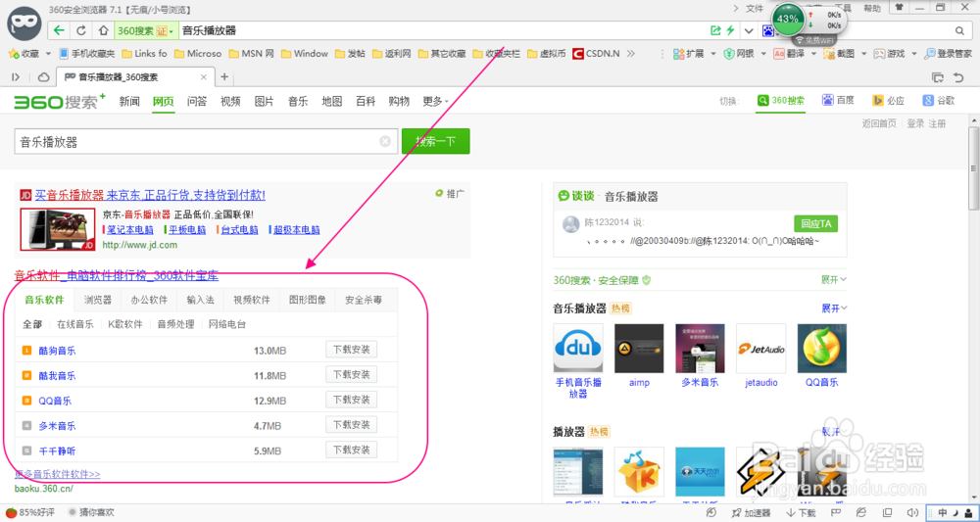This screenshot has height=522, width=980.
Task: Click the 登录管家 login manager icon
Action: click(949, 54)
